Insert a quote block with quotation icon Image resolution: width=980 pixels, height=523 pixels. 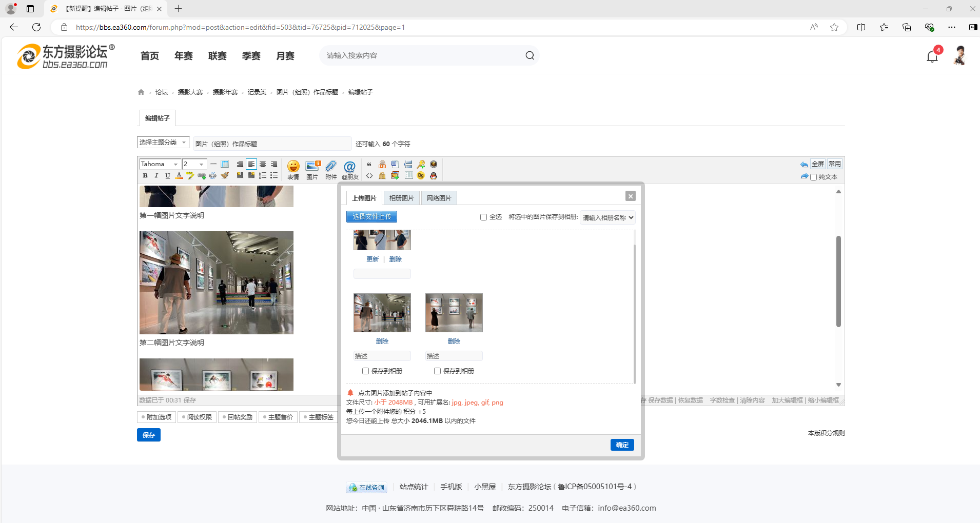pyautogui.click(x=369, y=164)
